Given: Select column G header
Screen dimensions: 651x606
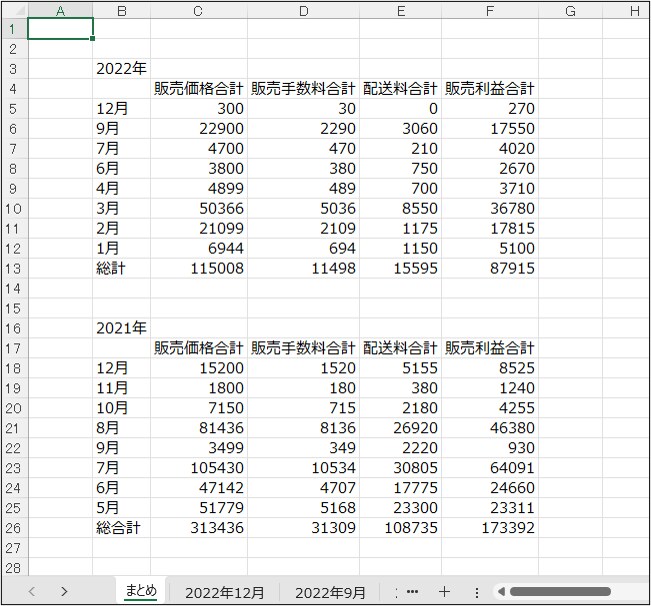Looking at the screenshot, I should (x=570, y=11).
